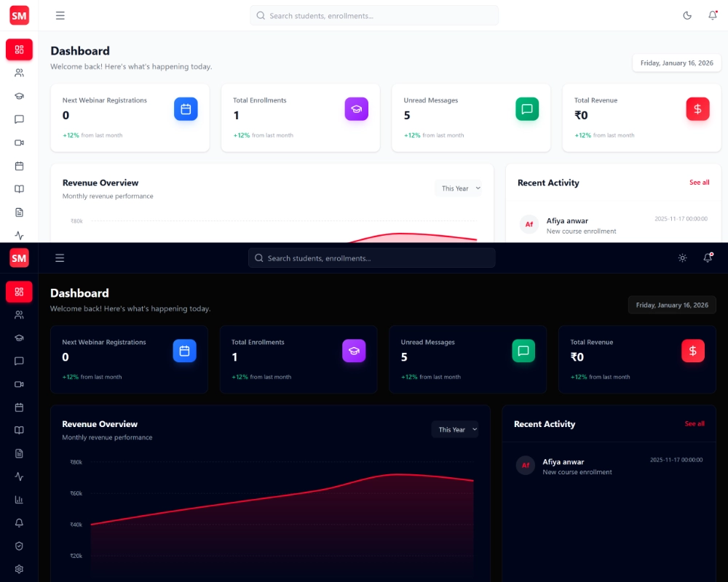Select the Dashboard grid icon in light sidebar
The image size is (728, 582).
coord(19,49)
